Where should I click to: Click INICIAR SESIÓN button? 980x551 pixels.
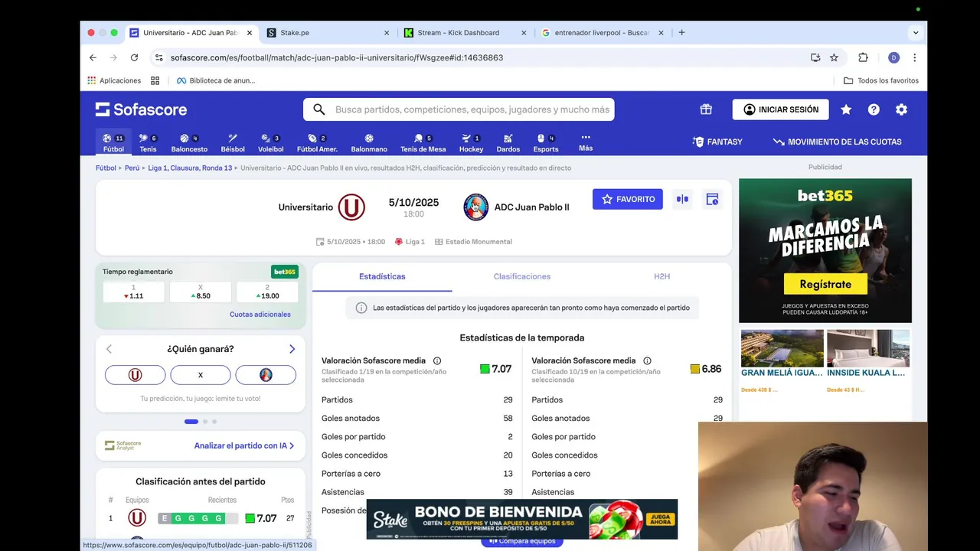(x=780, y=109)
